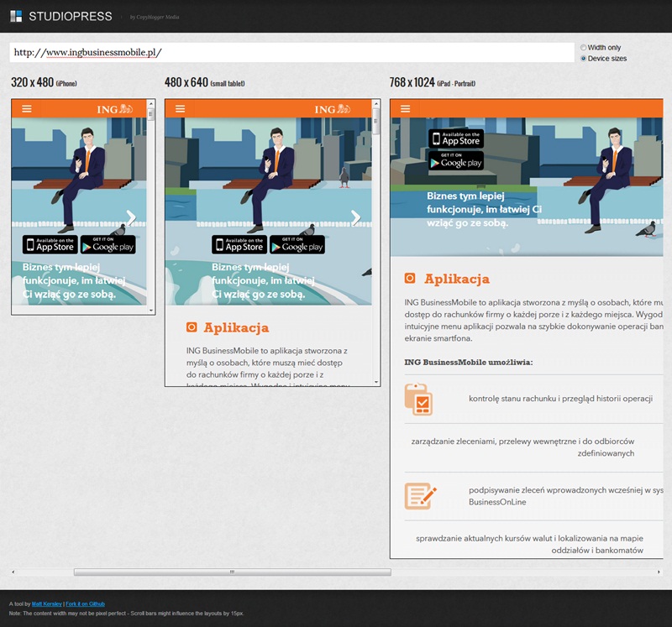Image resolution: width=672 pixels, height=627 pixels.
Task: Click App Store badge in iPhone preview
Action: click(x=50, y=244)
